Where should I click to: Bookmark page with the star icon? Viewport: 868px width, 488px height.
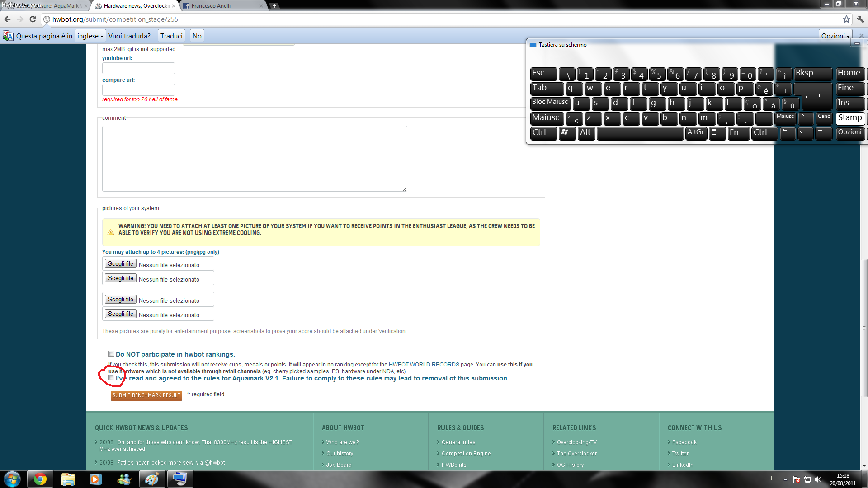point(846,19)
